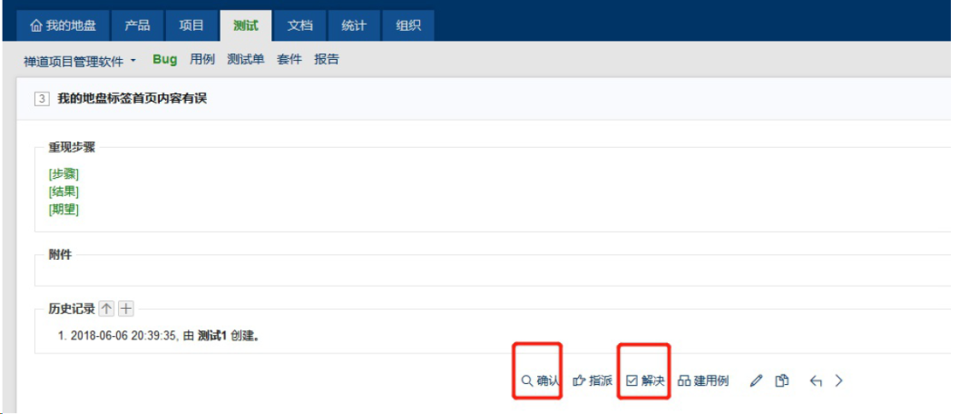The height and width of the screenshot is (414, 980).
Task: Click the 建用例 (create case) button
Action: click(x=703, y=381)
